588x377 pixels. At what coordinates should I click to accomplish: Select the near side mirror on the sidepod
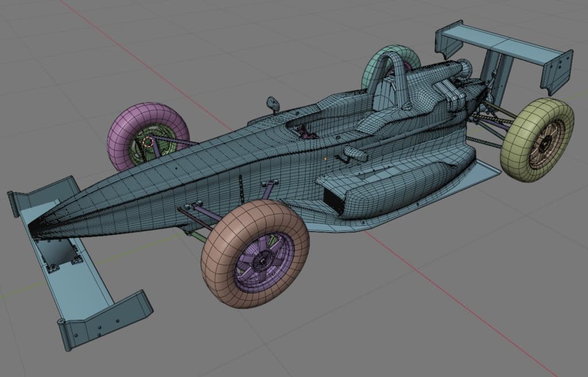pyautogui.click(x=355, y=153)
